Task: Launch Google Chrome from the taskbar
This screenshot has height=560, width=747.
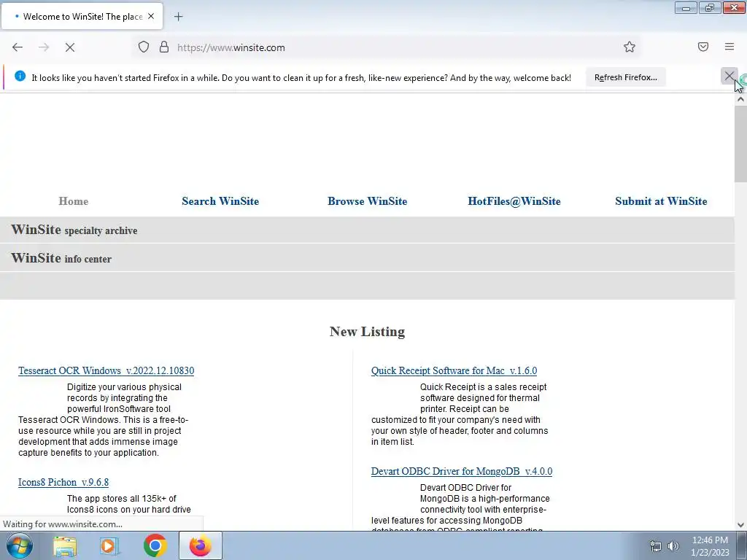Action: [155, 545]
